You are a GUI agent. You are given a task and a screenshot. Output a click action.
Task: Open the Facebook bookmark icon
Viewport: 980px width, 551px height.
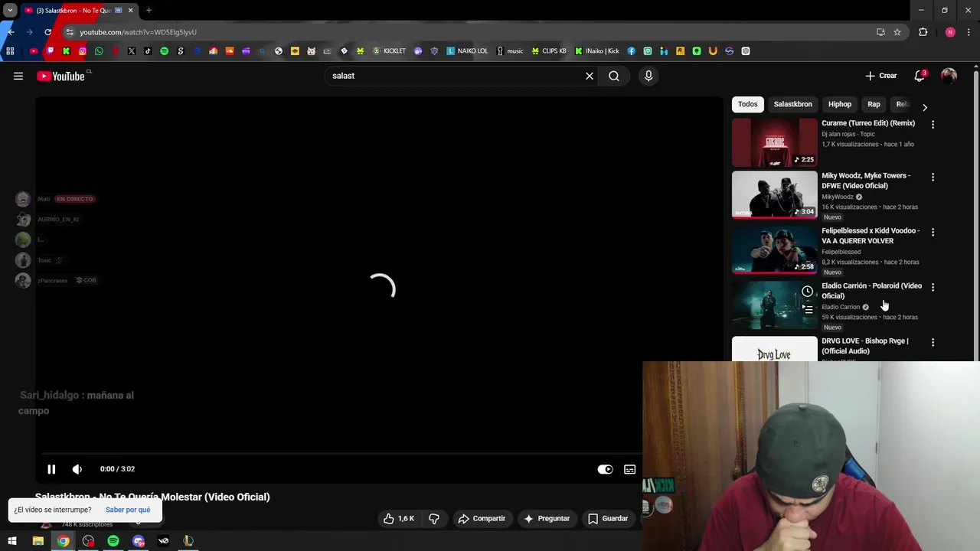[631, 51]
